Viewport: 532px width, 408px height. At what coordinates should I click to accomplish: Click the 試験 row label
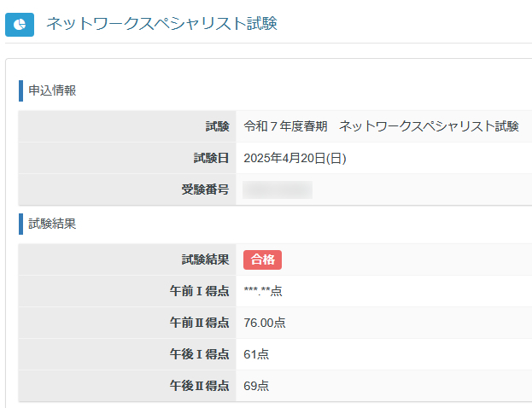pos(217,126)
